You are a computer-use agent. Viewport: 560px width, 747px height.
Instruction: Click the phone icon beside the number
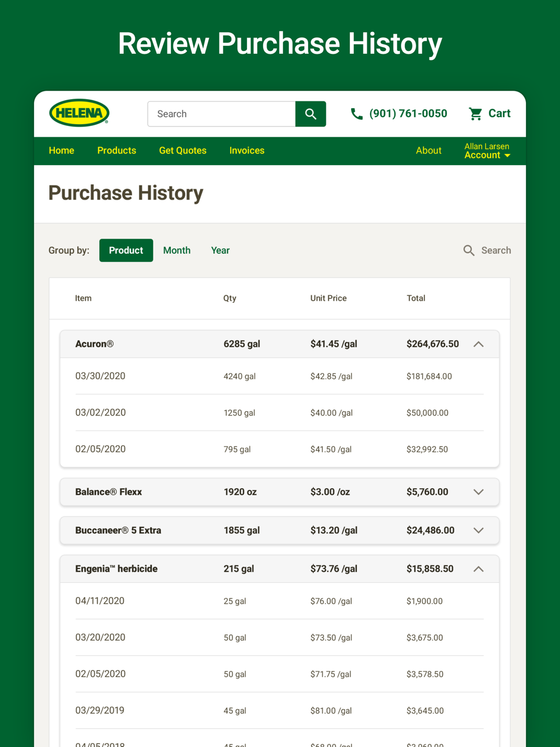(357, 114)
